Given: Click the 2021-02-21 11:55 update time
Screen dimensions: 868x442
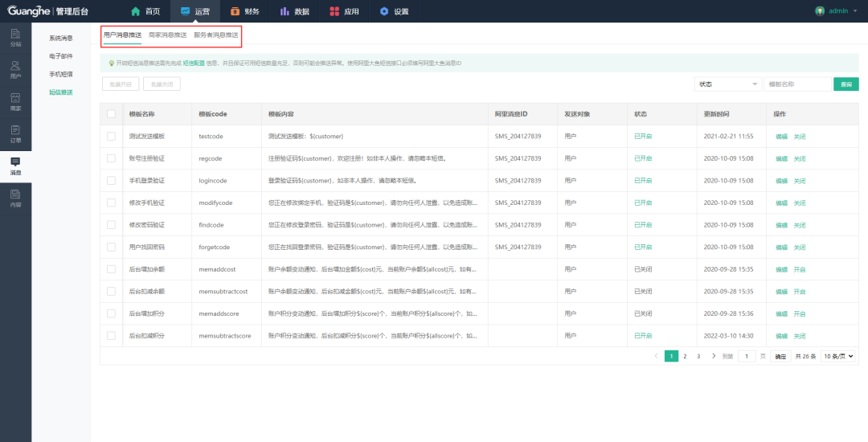Looking at the screenshot, I should click(728, 136).
